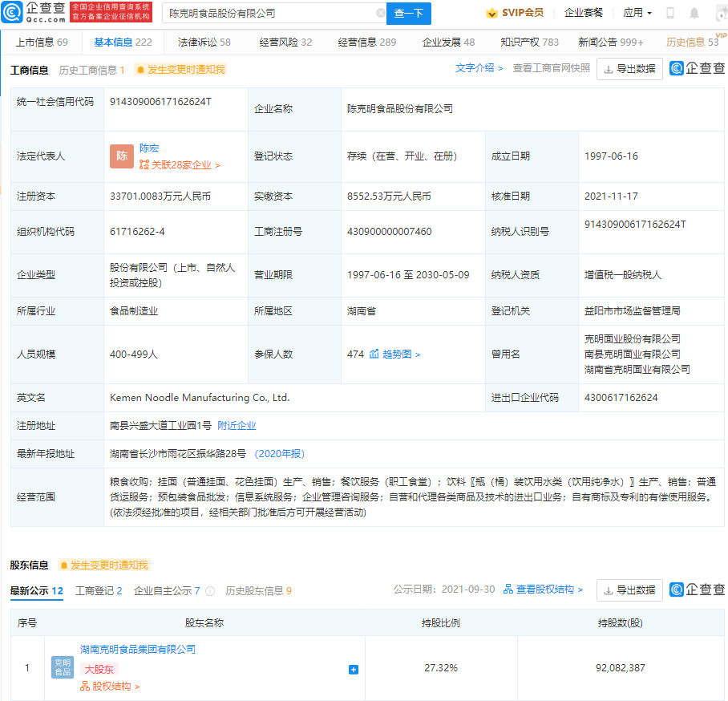The image size is (728, 701).
Task: Open the SVIP会员 crown link
Action: click(515, 13)
